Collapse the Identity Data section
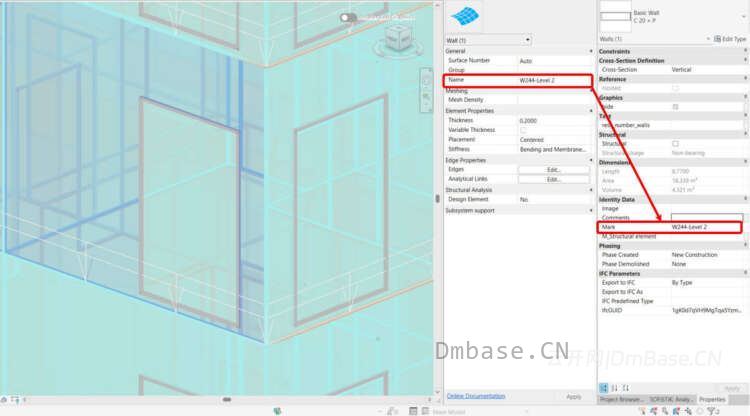The image size is (750, 416). [x=746, y=199]
